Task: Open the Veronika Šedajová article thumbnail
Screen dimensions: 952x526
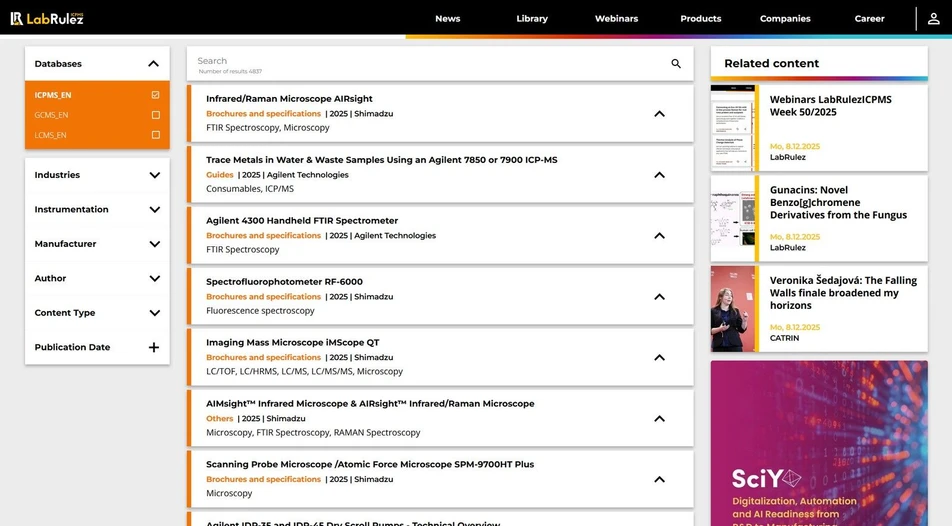Action: 733,309
